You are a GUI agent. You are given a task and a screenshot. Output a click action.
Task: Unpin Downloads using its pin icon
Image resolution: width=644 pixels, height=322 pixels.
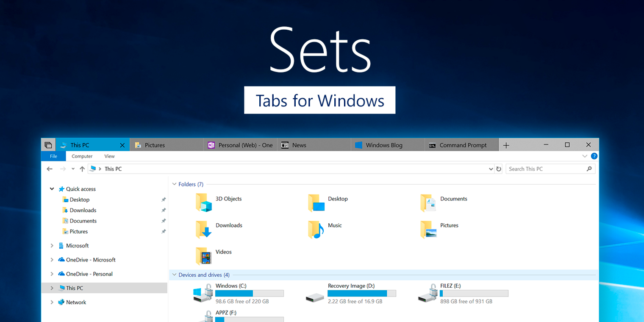(x=164, y=210)
